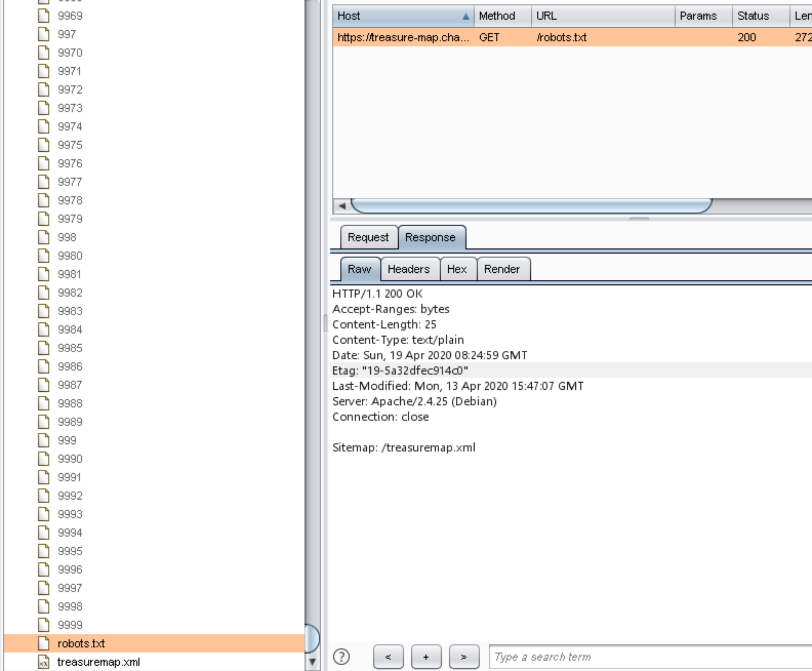Sort by the Status column header
Screen dimensions: 812x671
tap(753, 16)
